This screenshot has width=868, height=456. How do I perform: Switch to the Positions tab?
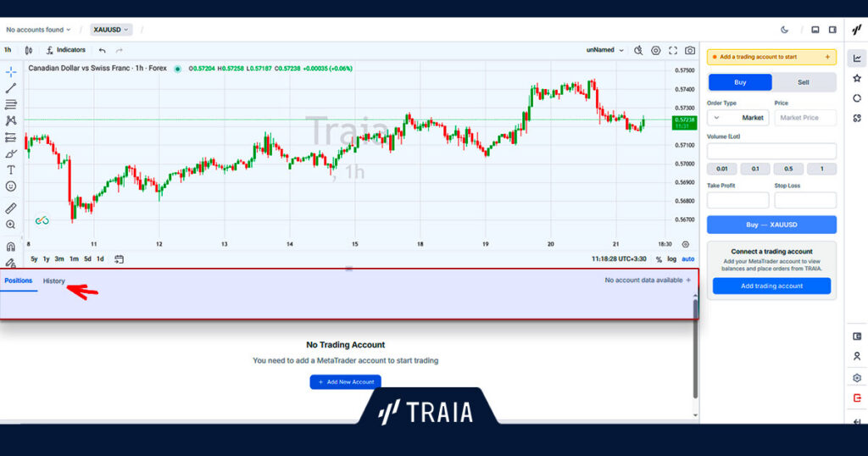[x=19, y=281]
